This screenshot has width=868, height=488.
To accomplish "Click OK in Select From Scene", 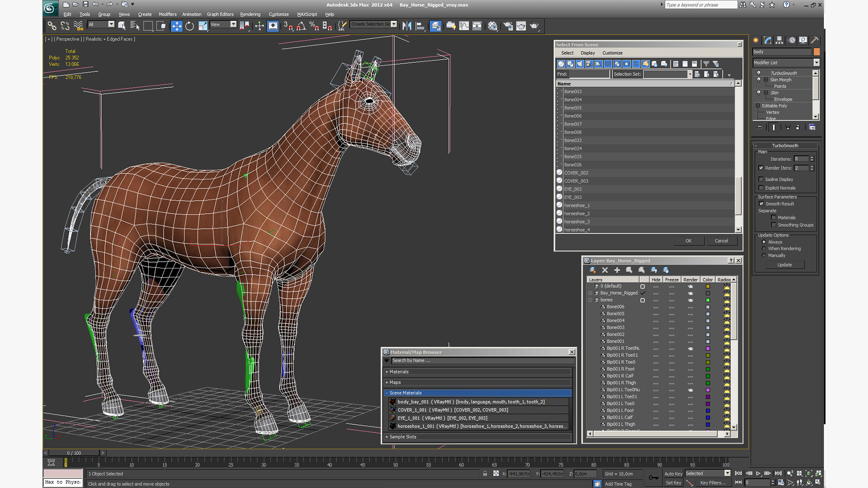I will [x=689, y=241].
